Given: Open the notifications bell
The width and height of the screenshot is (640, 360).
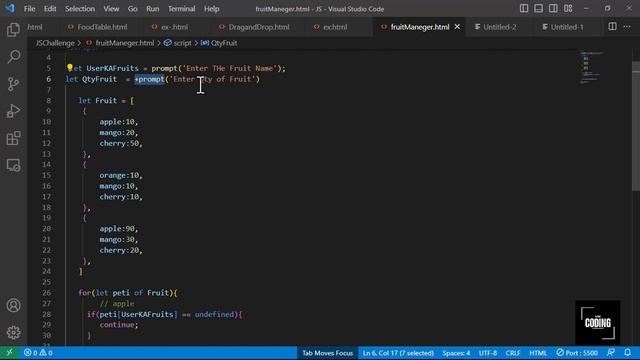Looking at the screenshot, I should 627,353.
